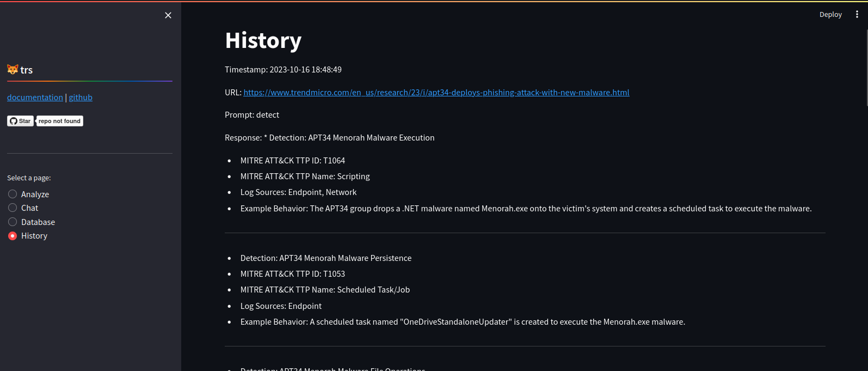Open the three-dot main menu
868x371 pixels.
point(857,15)
